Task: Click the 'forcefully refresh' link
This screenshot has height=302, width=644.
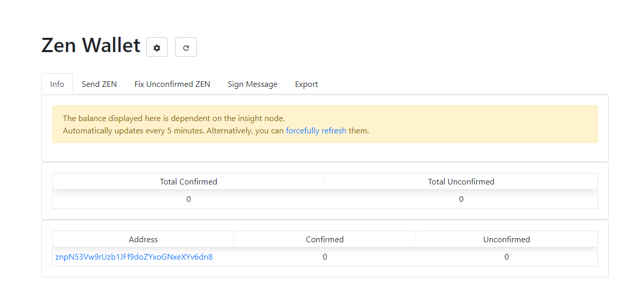Action: (x=316, y=131)
